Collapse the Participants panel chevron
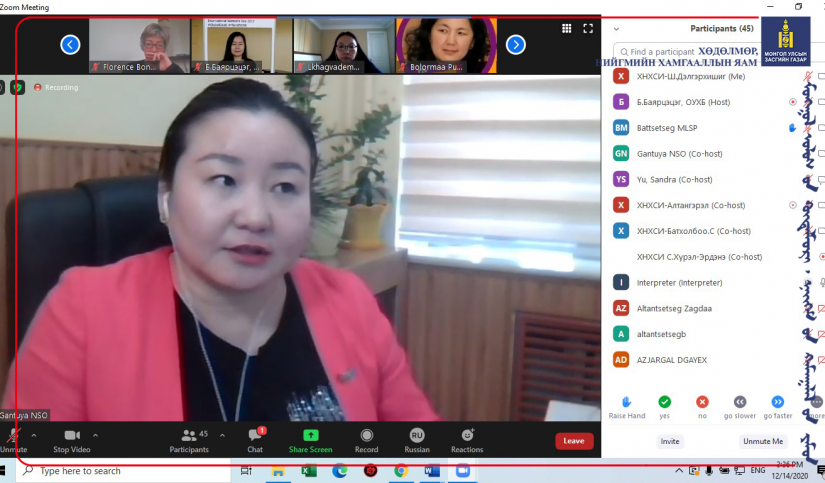 coord(616,29)
